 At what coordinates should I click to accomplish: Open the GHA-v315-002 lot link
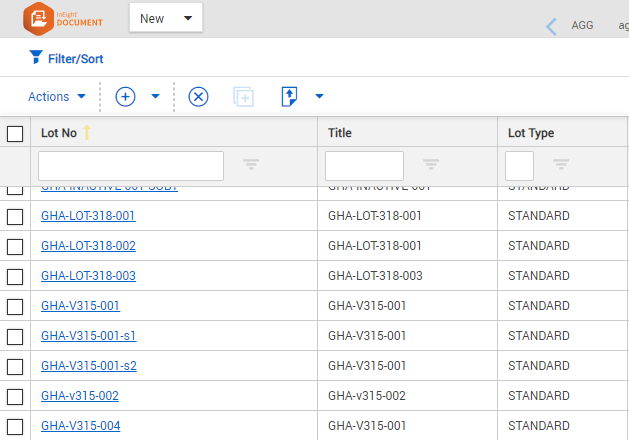click(x=80, y=396)
